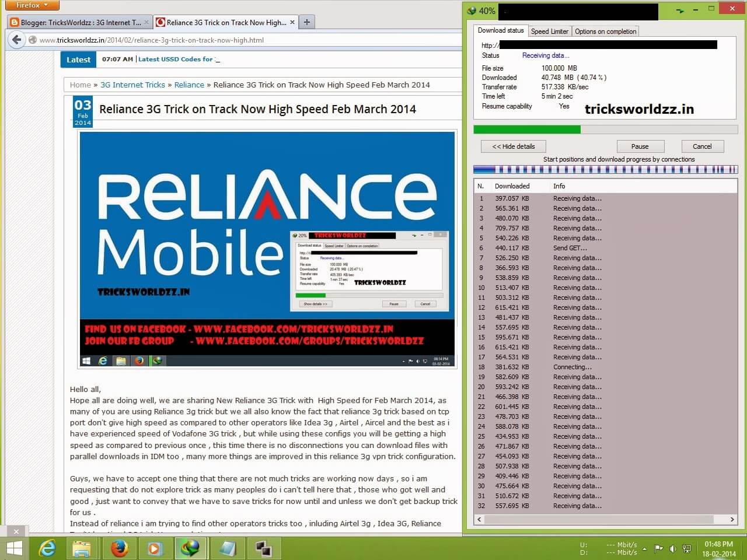Pause the download
Viewport: 747px width, 560px height.
[640, 146]
